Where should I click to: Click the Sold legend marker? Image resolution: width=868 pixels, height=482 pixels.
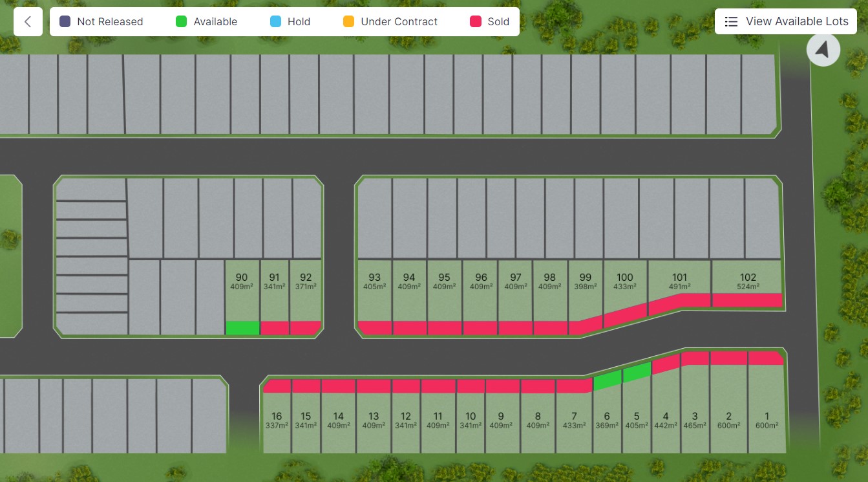pyautogui.click(x=476, y=21)
